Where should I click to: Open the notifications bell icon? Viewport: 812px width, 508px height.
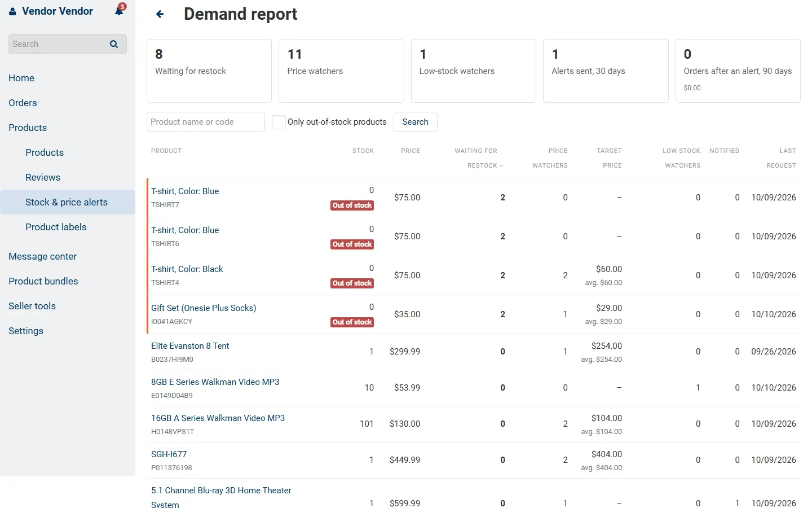pyautogui.click(x=120, y=11)
